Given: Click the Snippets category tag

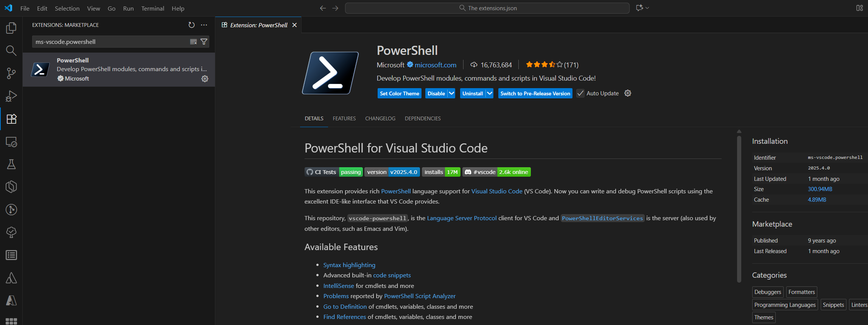Looking at the screenshot, I should coord(833,305).
